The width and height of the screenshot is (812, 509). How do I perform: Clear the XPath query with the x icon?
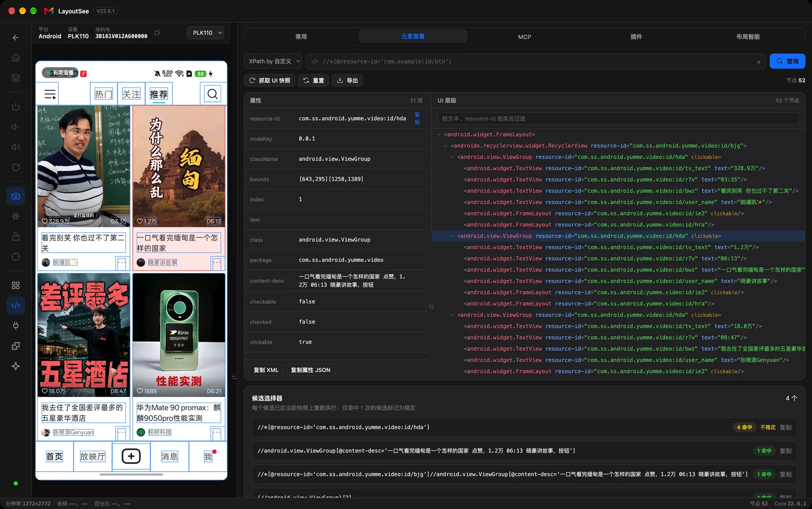759,62
